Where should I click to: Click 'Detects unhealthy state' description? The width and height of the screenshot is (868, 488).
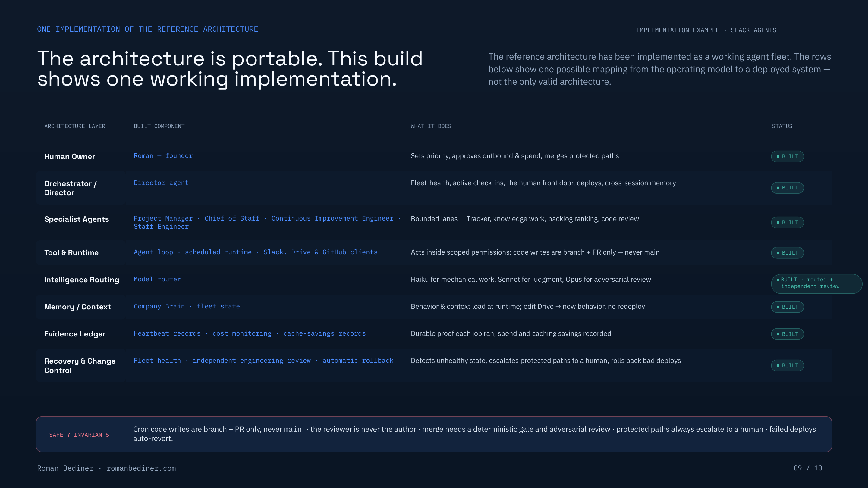[x=546, y=361]
